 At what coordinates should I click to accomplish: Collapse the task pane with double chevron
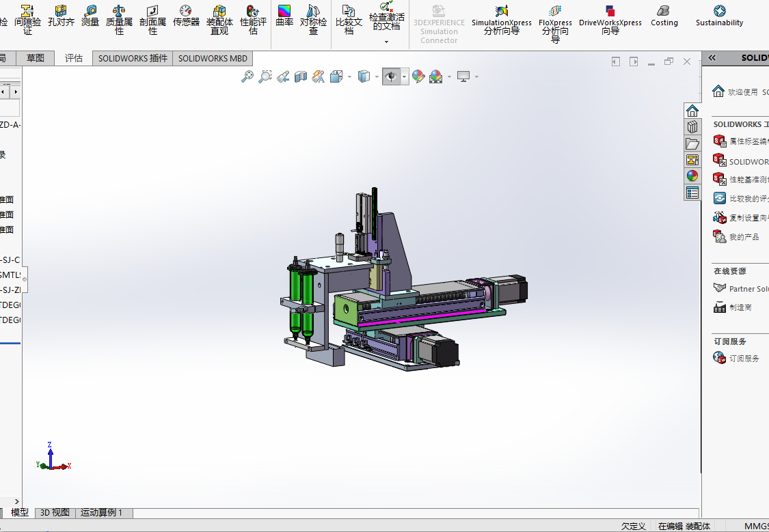[x=712, y=58]
